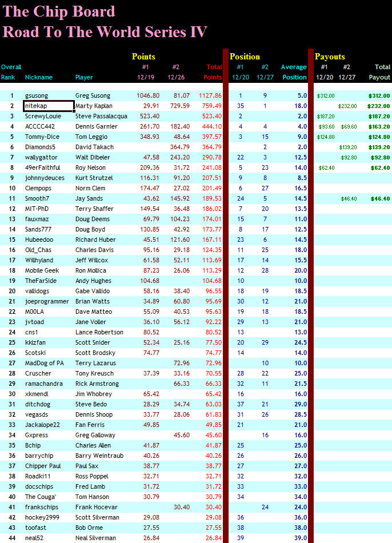Click total points value 1127.86
This screenshot has height=543, width=392.
coord(210,95)
